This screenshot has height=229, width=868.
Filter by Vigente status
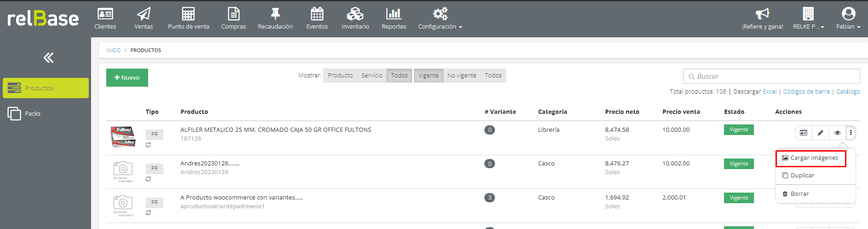tap(428, 76)
